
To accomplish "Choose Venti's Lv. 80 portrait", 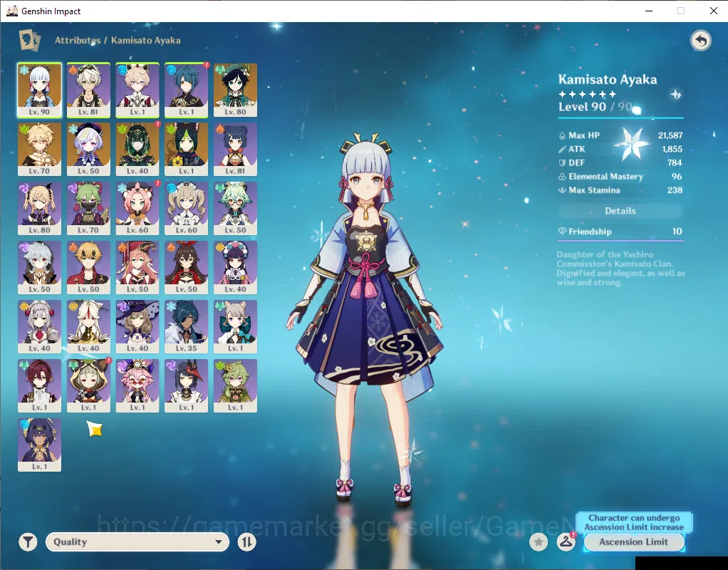I will (x=235, y=90).
